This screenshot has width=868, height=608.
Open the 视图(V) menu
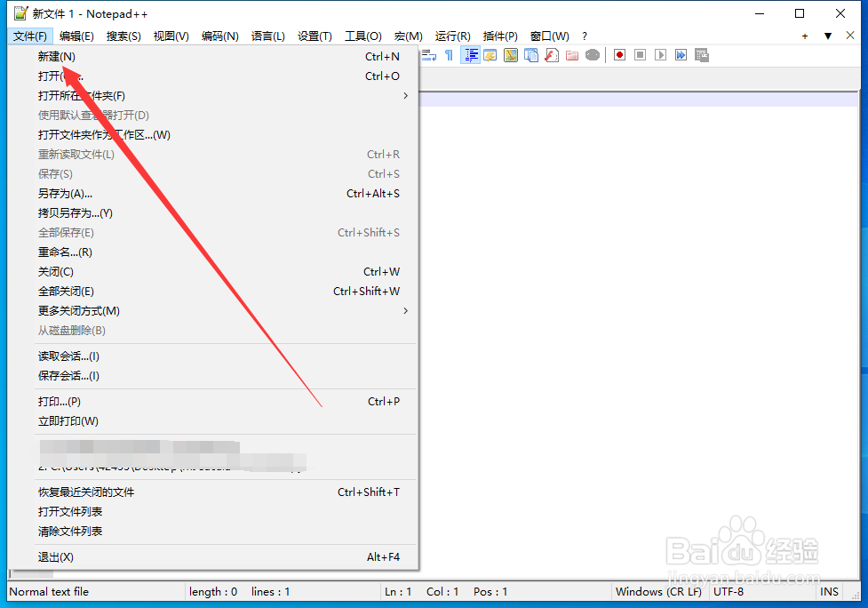coord(171,36)
